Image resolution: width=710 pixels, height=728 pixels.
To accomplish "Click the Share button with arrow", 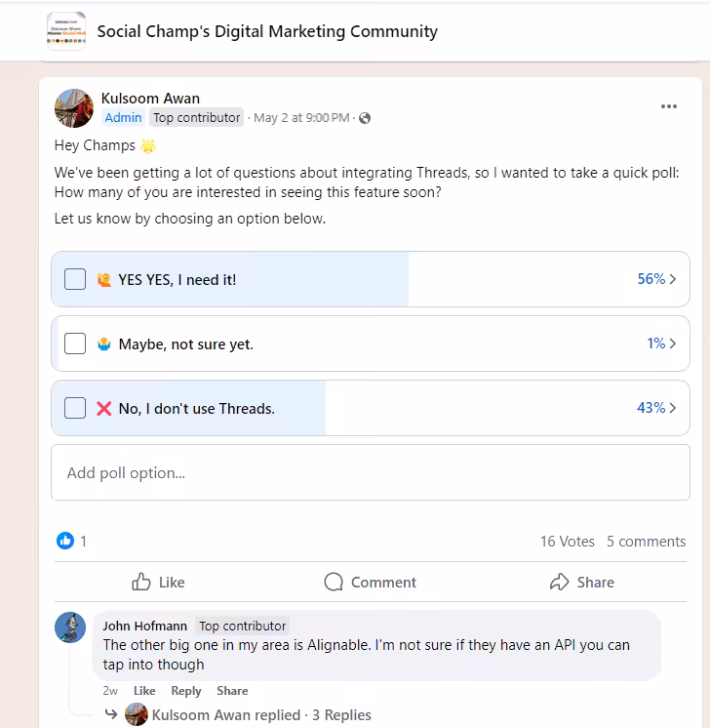I will (x=582, y=582).
